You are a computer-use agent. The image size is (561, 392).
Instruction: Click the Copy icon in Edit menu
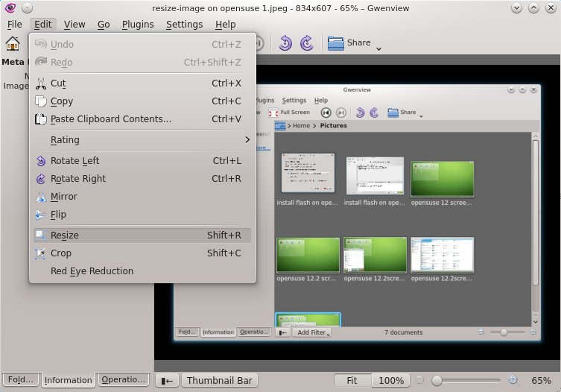(x=41, y=101)
